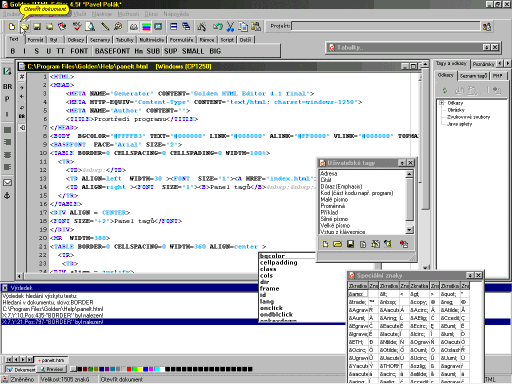
Task: Create new user tag in Uživatelské tagy panel
Action: tap(325, 244)
